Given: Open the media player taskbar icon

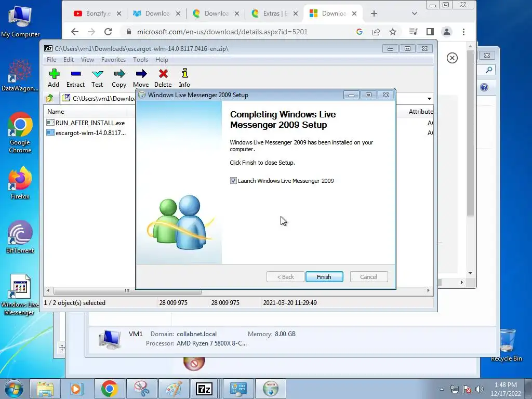Looking at the screenshot, I should point(76,389).
